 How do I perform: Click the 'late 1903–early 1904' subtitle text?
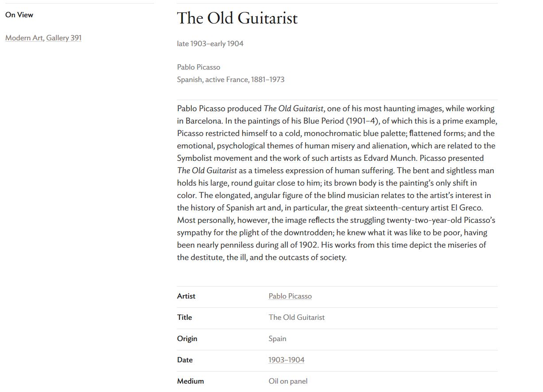[210, 43]
